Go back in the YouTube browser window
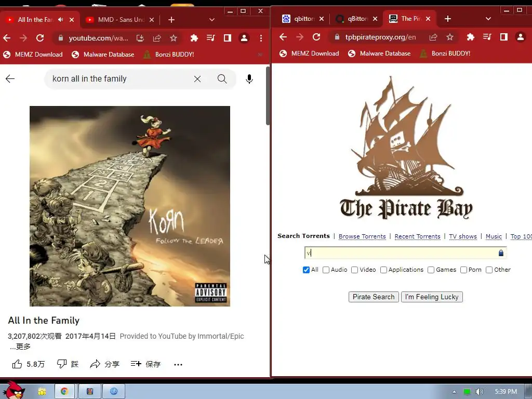 tap(7, 38)
